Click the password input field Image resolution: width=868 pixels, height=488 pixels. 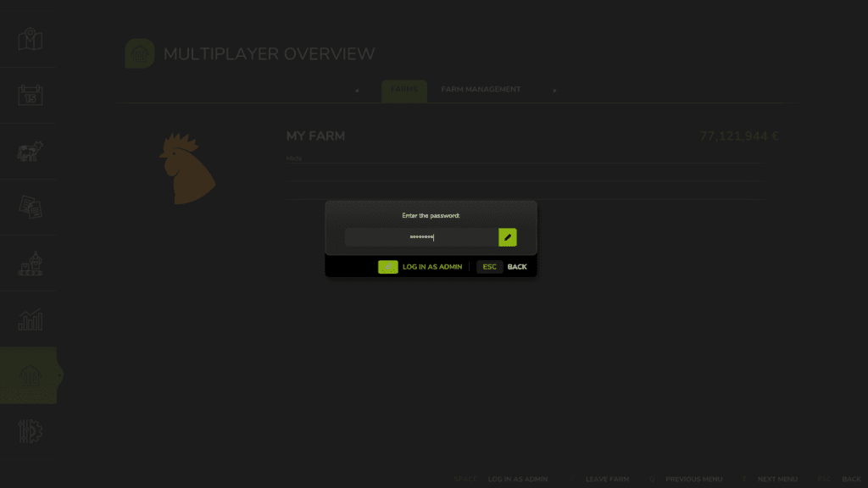(420, 237)
